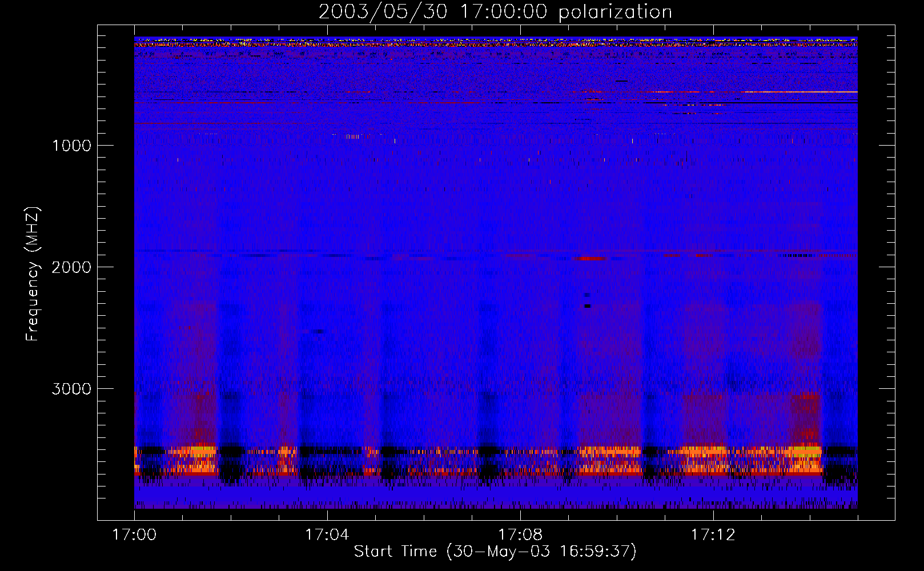Image resolution: width=924 pixels, height=571 pixels.
Task: Click the '2000' frequency tick label
Action: [72, 267]
